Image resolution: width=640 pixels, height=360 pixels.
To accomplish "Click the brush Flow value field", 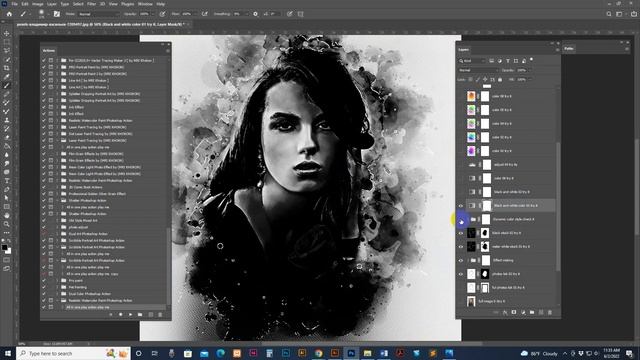I will click(187, 14).
